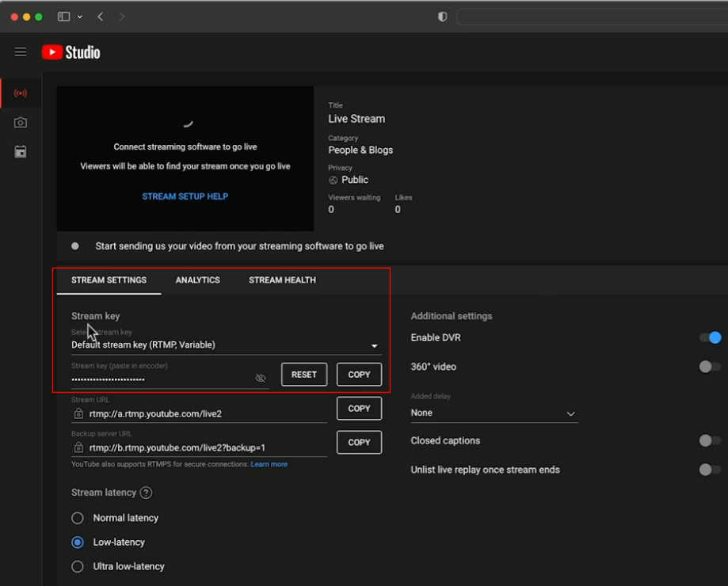Go back with the browser back arrow

coord(101,17)
